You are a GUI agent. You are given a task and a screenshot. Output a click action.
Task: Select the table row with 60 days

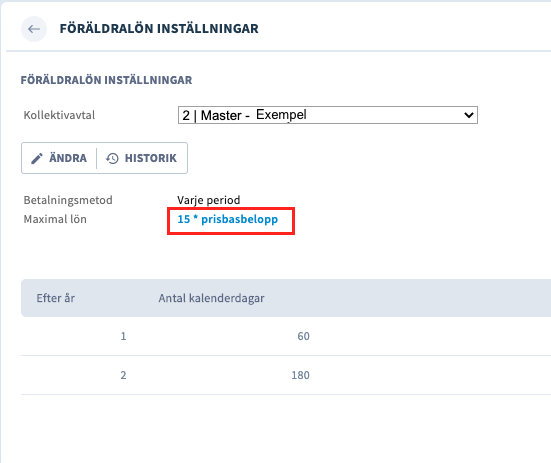click(x=286, y=336)
